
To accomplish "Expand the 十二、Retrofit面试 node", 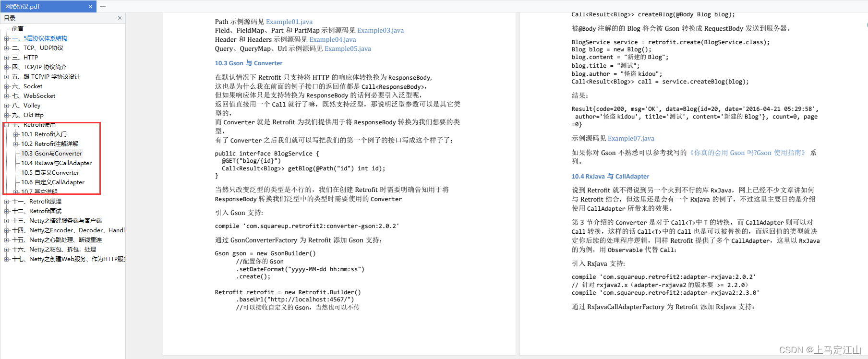I will click(x=6, y=211).
